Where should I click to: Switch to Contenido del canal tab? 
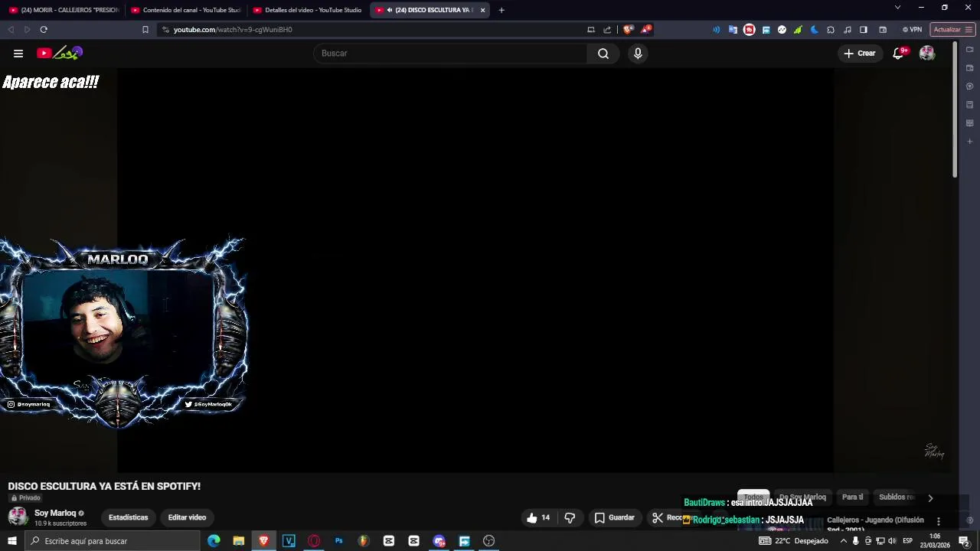[x=185, y=10]
